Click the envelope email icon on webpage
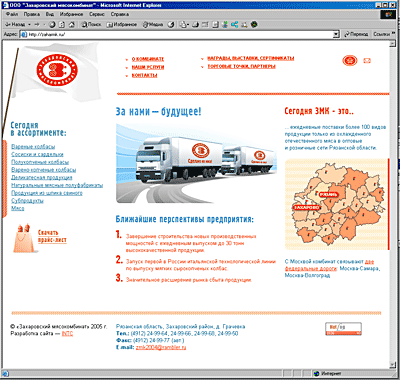 click(367, 61)
